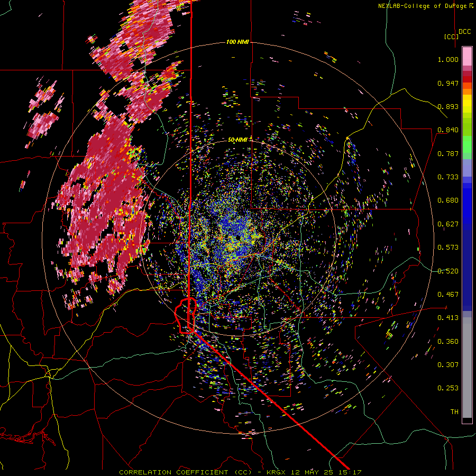Click the 'TH' threshold label
The width and height of the screenshot is (476, 476).
tap(454, 412)
